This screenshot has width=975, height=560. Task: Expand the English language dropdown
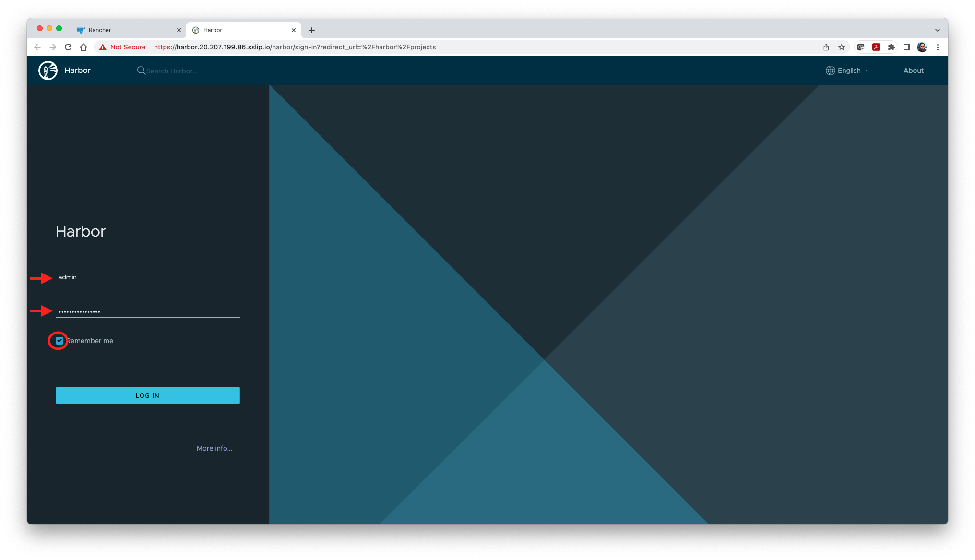click(848, 71)
